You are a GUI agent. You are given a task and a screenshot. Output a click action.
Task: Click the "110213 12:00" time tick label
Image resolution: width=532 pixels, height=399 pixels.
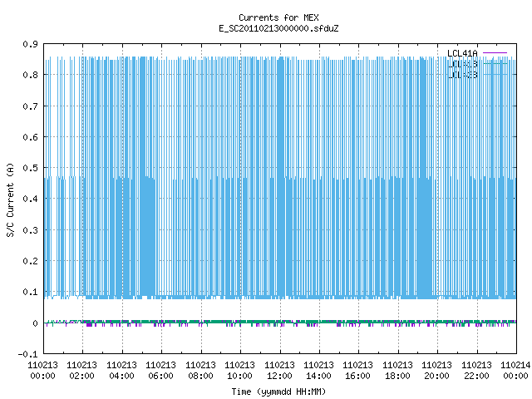279,371
